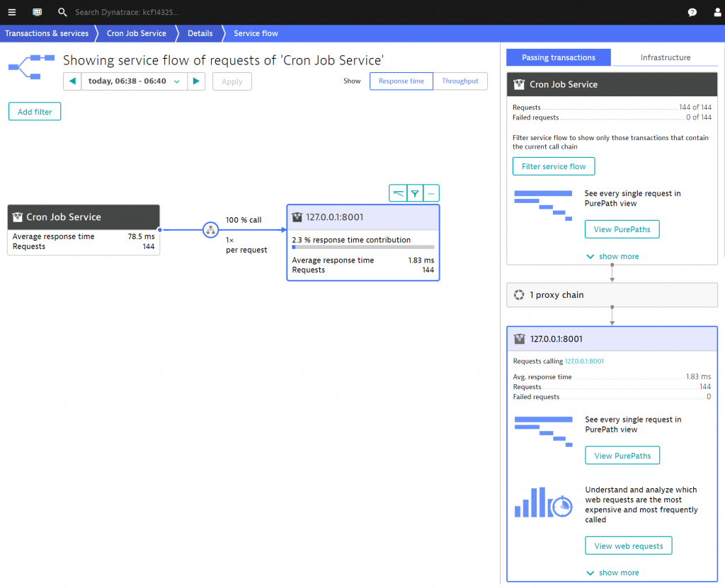
Task: Follow the 127.0.0.1:8001 link after Requests calling
Action: pyautogui.click(x=584, y=362)
